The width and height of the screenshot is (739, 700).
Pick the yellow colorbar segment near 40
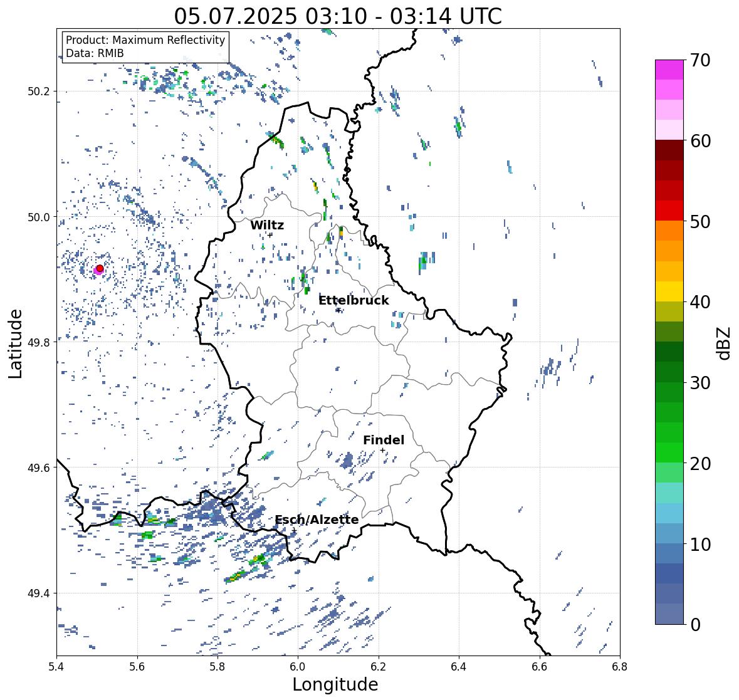(669, 291)
